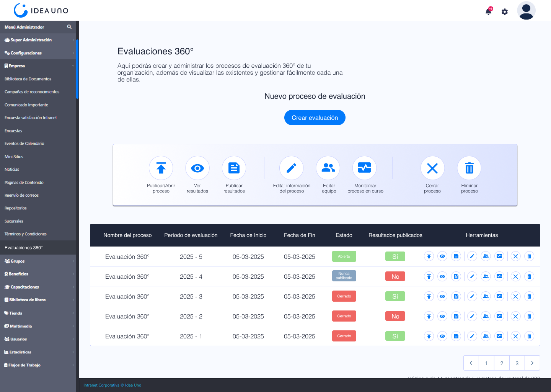Screen dimensions: 551x392
Task: Go to page 2 in pagination
Action: click(x=502, y=363)
